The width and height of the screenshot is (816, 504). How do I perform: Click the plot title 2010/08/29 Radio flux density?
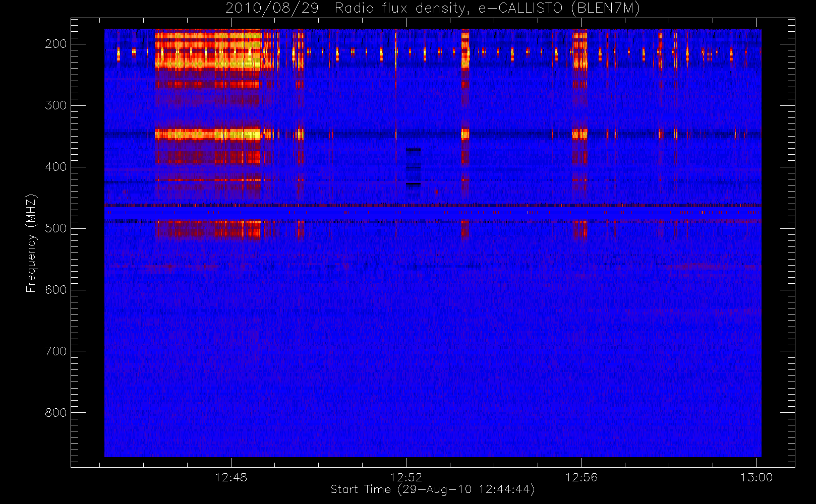tap(433, 9)
